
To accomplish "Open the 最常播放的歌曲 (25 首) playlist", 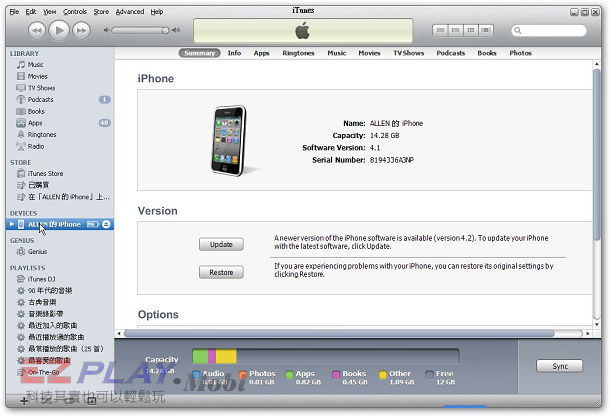I will click(x=60, y=349).
